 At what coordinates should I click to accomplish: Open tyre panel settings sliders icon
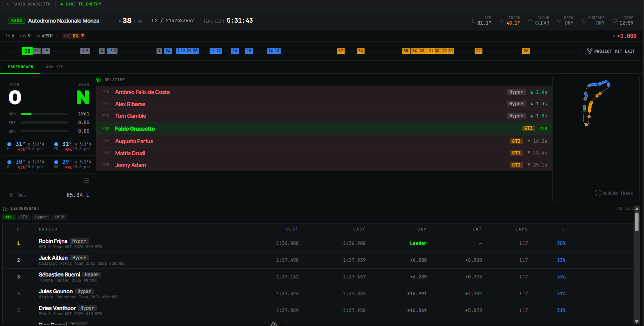click(x=86, y=181)
